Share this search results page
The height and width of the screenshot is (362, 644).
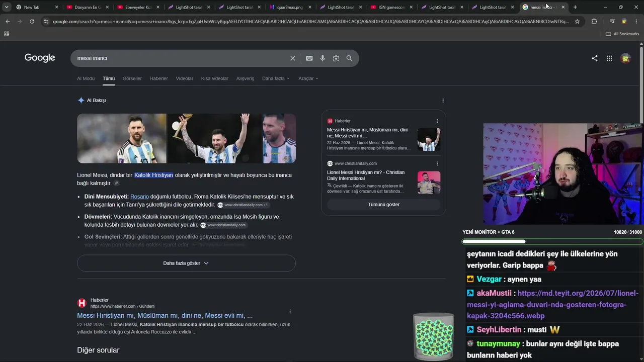[595, 58]
